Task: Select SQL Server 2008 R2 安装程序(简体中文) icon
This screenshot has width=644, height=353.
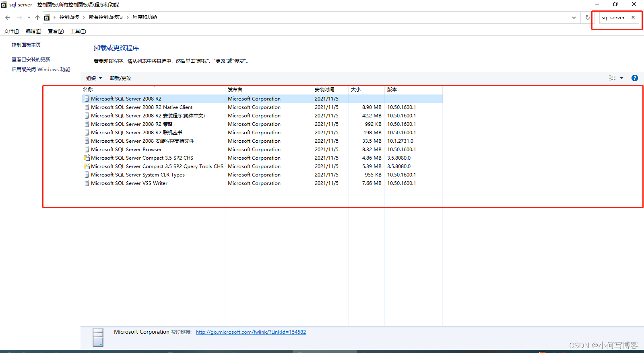Action: [x=87, y=115]
